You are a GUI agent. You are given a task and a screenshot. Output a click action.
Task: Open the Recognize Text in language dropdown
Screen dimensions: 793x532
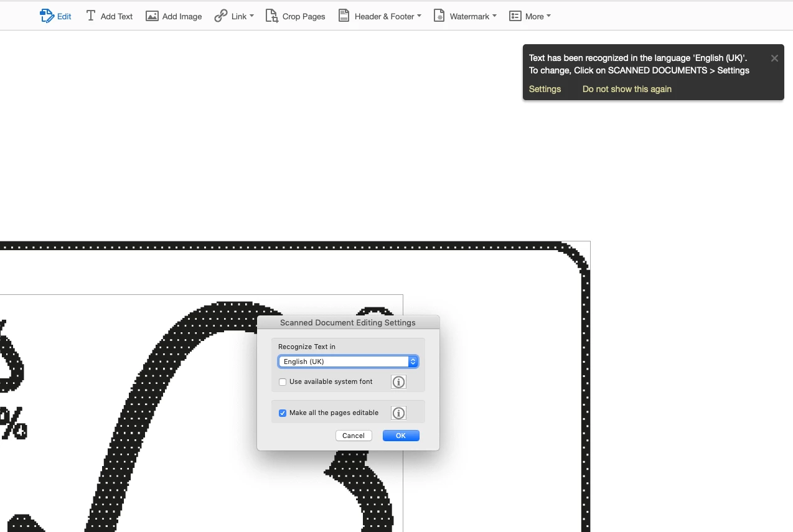[x=348, y=362]
